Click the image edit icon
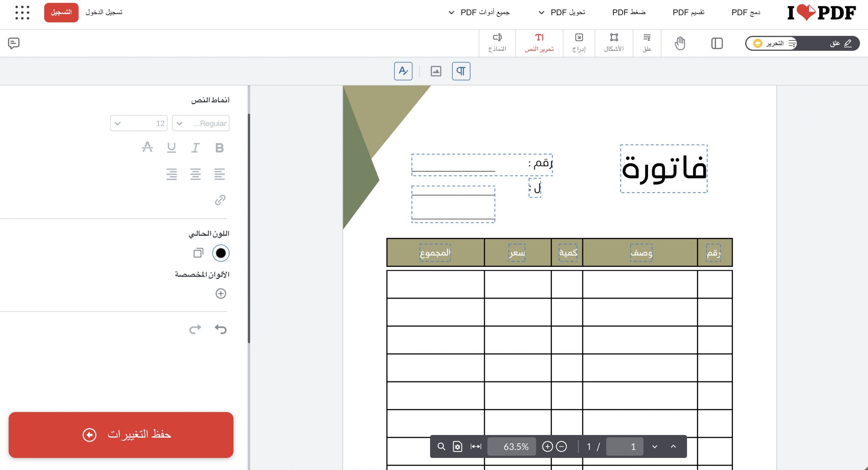The image size is (868, 470). pyautogui.click(x=436, y=71)
